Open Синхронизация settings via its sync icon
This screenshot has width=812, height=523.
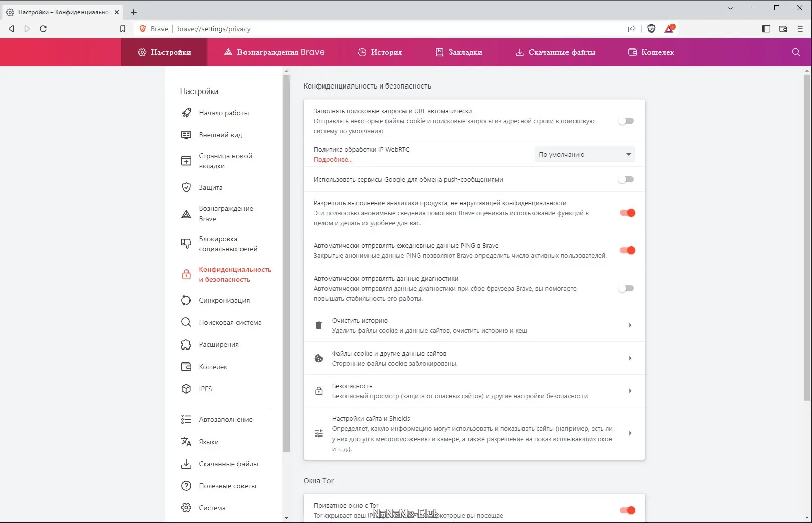[186, 300]
